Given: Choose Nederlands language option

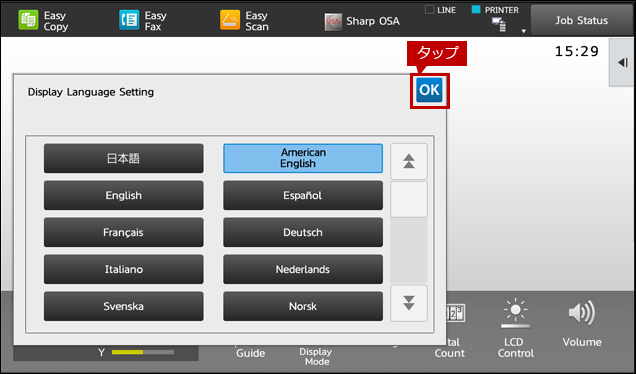Looking at the screenshot, I should pos(303,269).
